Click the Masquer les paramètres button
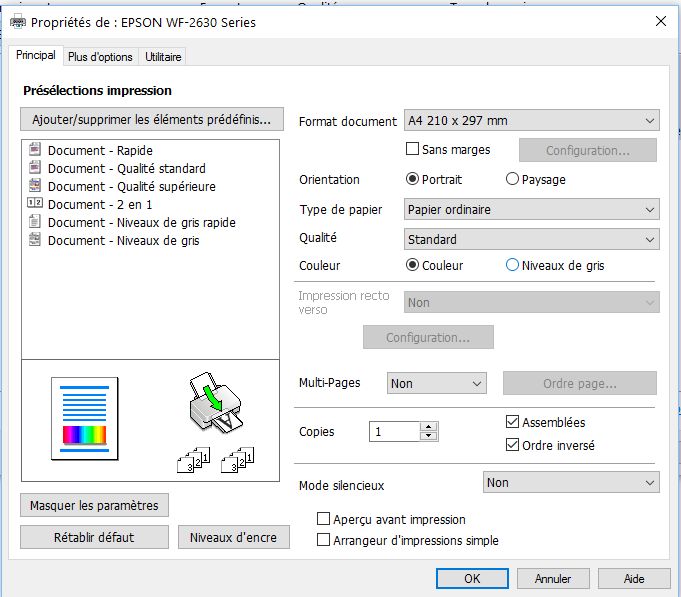This screenshot has height=597, width=681. coord(94,505)
